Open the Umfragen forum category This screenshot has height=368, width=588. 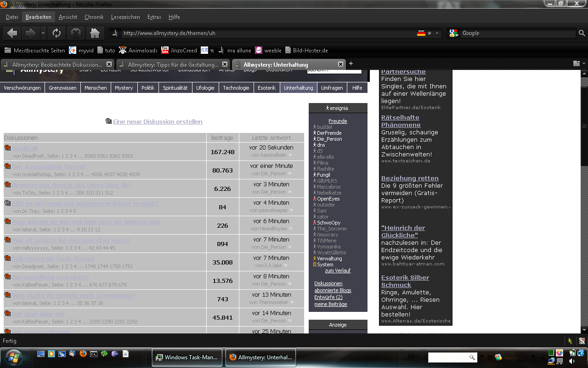tap(332, 88)
